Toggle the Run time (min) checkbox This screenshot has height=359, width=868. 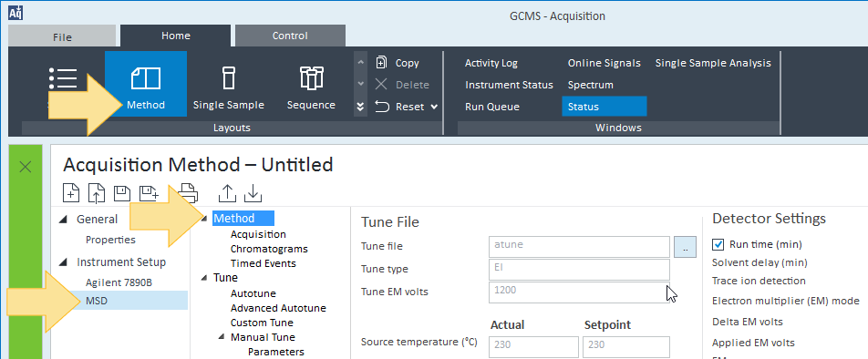click(x=718, y=244)
